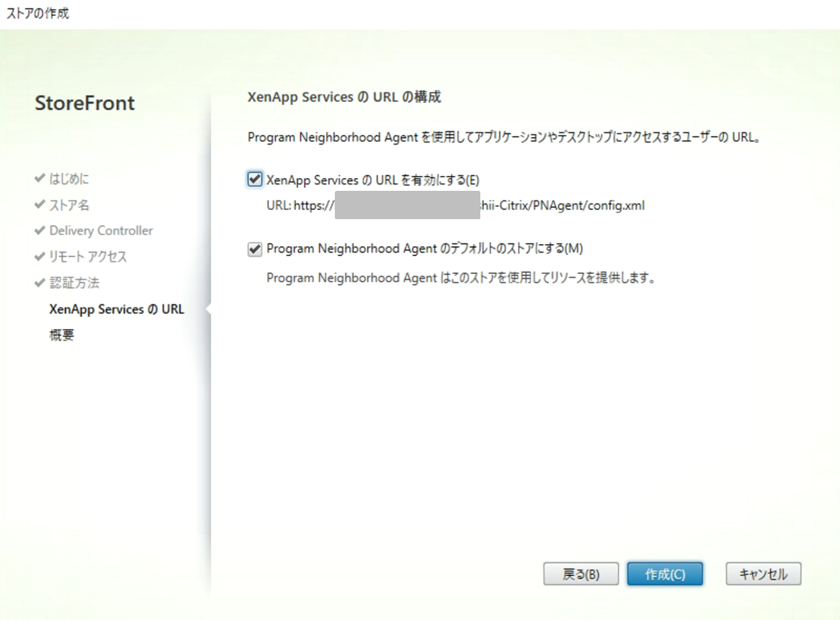Click the ストアの作成 window title
This screenshot has height=620, width=840.
click(x=38, y=13)
